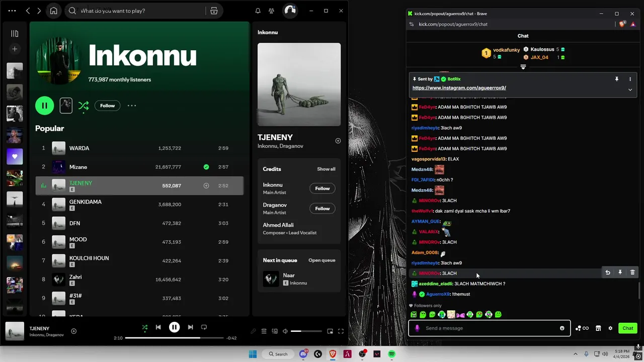Pin highlighted MINOROx chat message
This screenshot has width=644, height=362.
(620, 273)
